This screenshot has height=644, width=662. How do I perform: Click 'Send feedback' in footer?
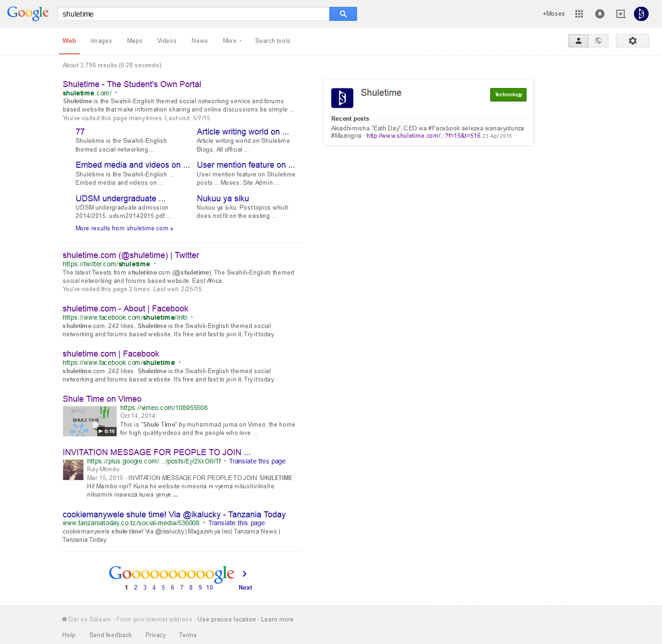tap(111, 635)
